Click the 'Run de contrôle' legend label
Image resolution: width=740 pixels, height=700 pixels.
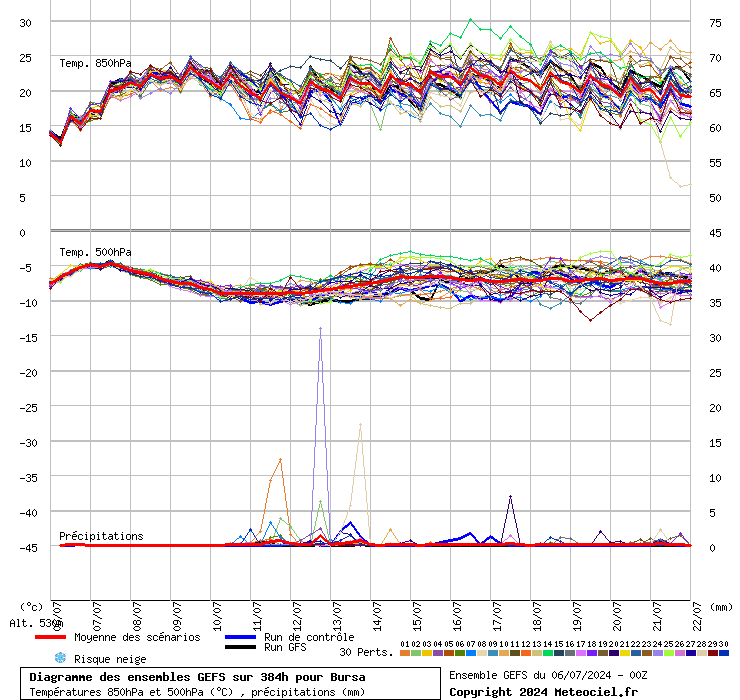(309, 637)
